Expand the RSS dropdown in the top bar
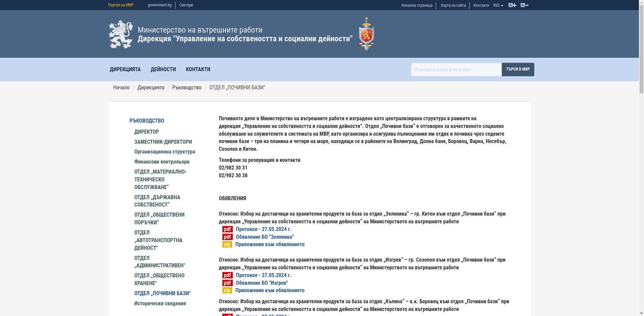 point(498,5)
